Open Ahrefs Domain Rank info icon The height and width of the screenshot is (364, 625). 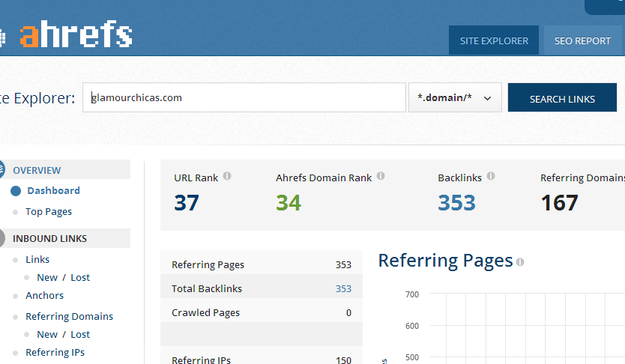pyautogui.click(x=381, y=176)
